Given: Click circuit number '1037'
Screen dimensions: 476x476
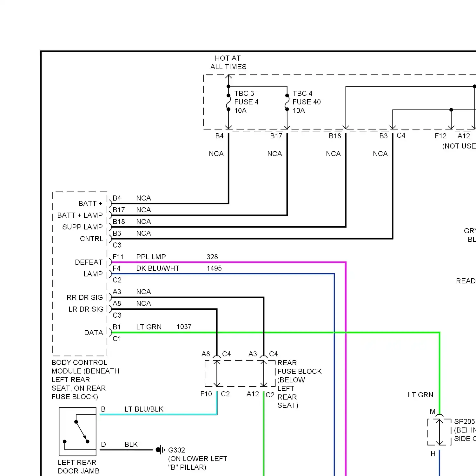Looking at the screenshot, I should (184, 327).
